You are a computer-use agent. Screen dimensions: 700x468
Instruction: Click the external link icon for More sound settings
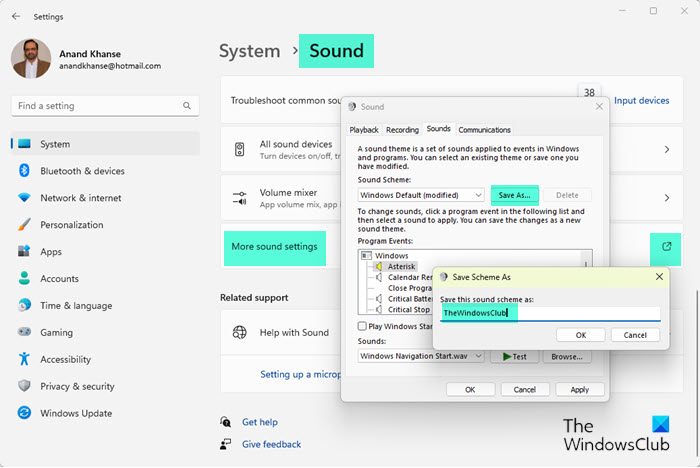[666, 247]
